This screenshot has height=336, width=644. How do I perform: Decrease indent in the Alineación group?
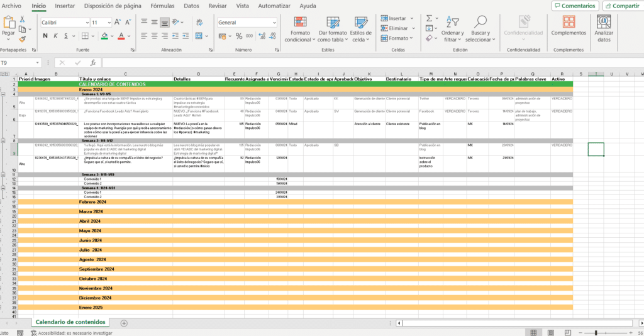175,36
